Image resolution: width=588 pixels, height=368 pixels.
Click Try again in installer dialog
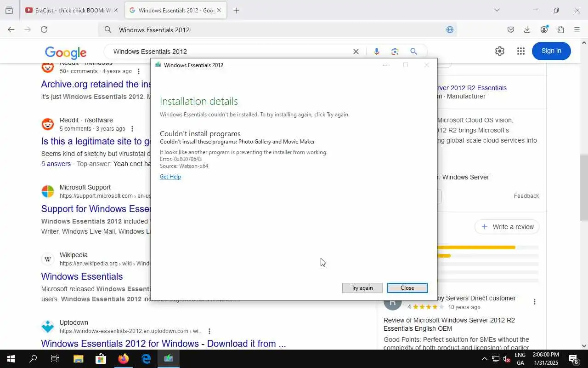pos(362,288)
